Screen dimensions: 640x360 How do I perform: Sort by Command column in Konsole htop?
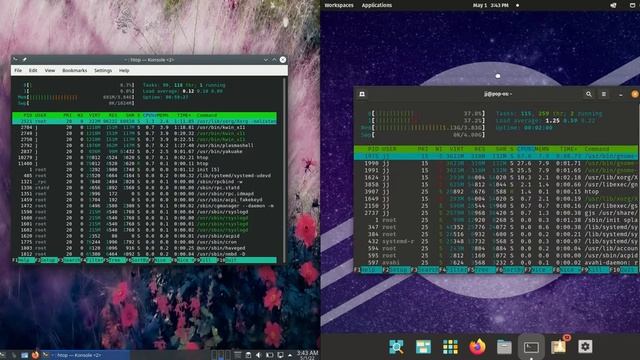pyautogui.click(x=207, y=115)
